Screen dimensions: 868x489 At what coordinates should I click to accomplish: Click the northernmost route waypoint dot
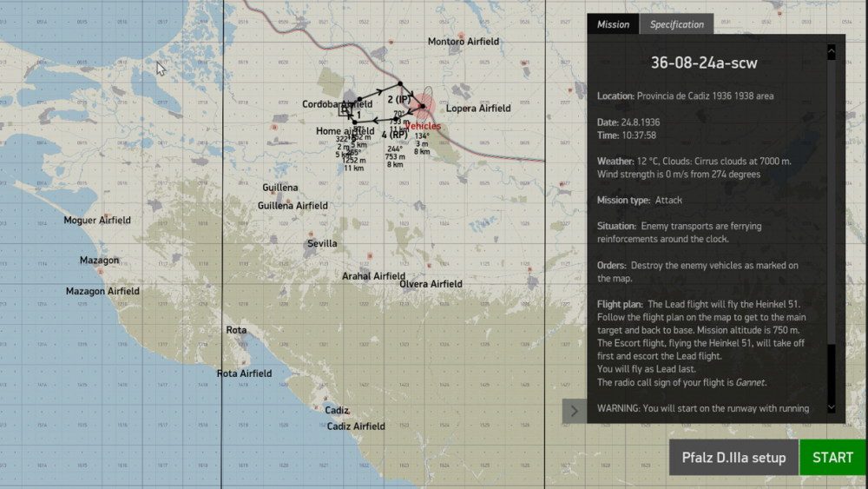(399, 83)
